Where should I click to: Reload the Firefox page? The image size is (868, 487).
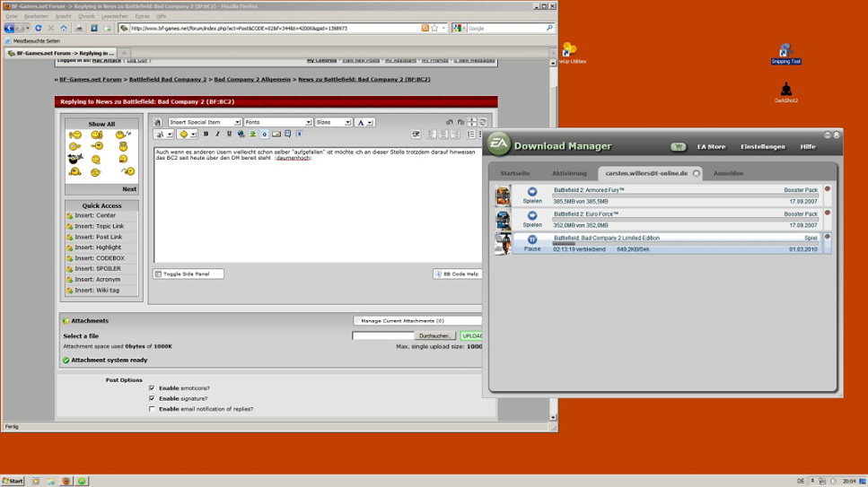(39, 28)
